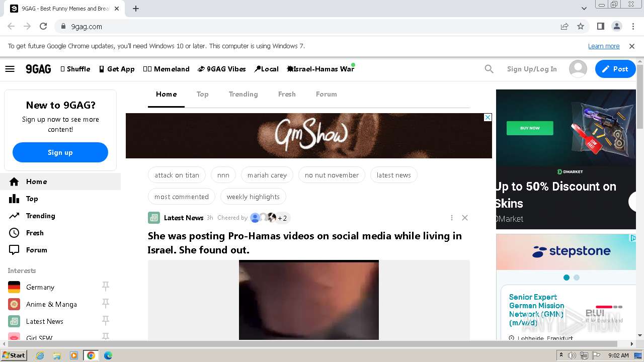Bookmark this page with the star
This screenshot has height=362, width=644.
point(581,26)
